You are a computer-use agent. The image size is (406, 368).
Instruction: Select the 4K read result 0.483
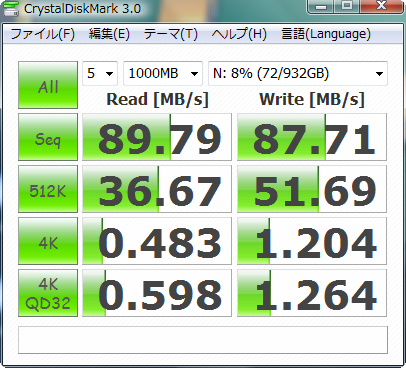[157, 241]
